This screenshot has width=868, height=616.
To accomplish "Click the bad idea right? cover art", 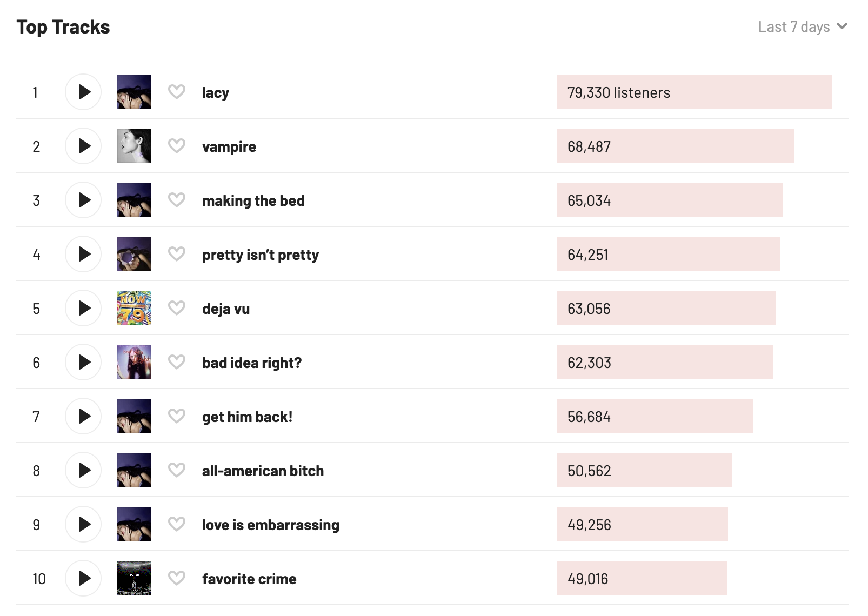I will [134, 362].
